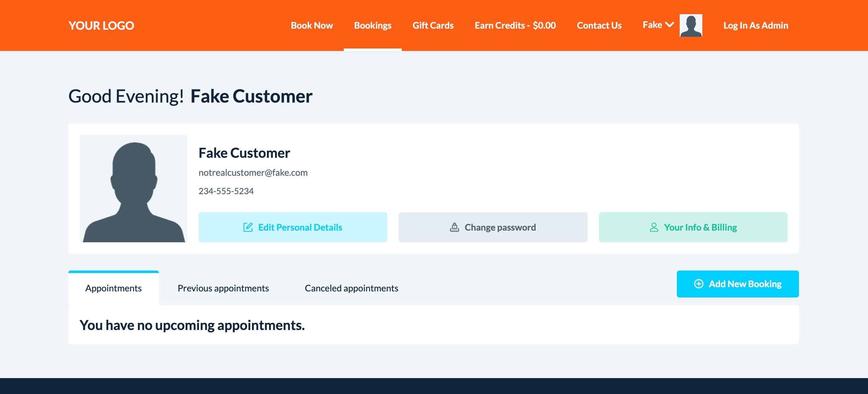Screen dimensions: 868x394
Task: Click the small avatar in the header
Action: pyautogui.click(x=691, y=25)
